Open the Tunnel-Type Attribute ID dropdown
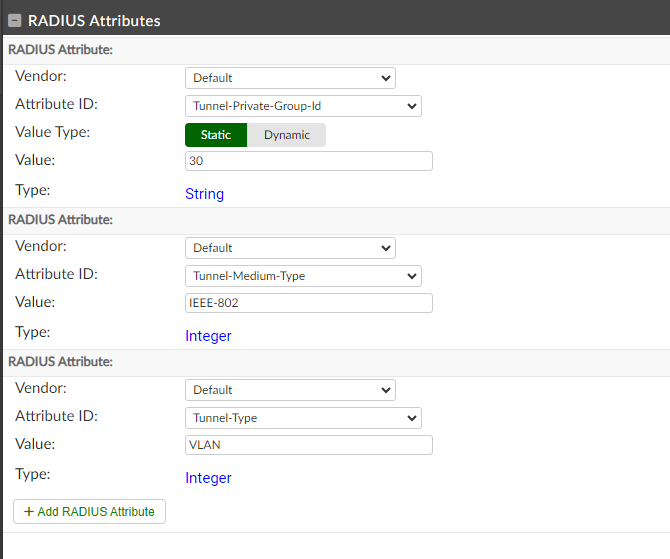The height and width of the screenshot is (559, 670). [x=303, y=418]
